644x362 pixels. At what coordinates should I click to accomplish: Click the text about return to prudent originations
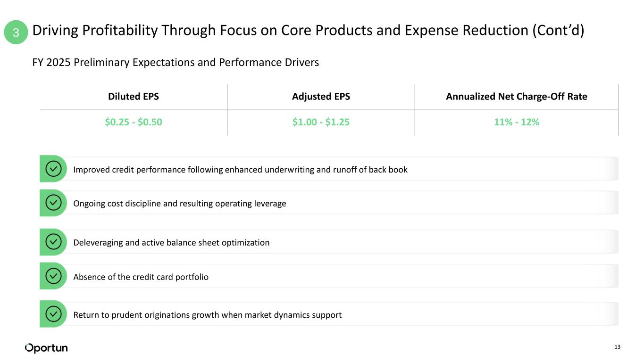click(x=207, y=315)
